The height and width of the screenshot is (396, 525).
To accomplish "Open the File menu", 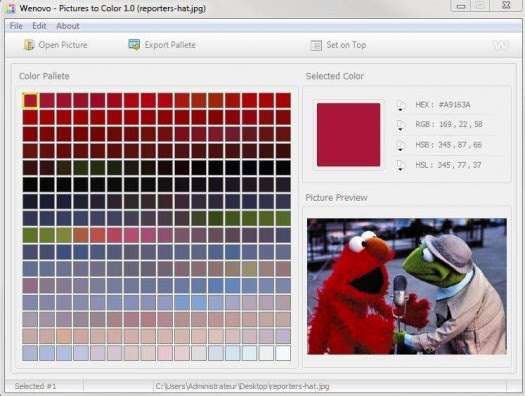I will (16, 26).
